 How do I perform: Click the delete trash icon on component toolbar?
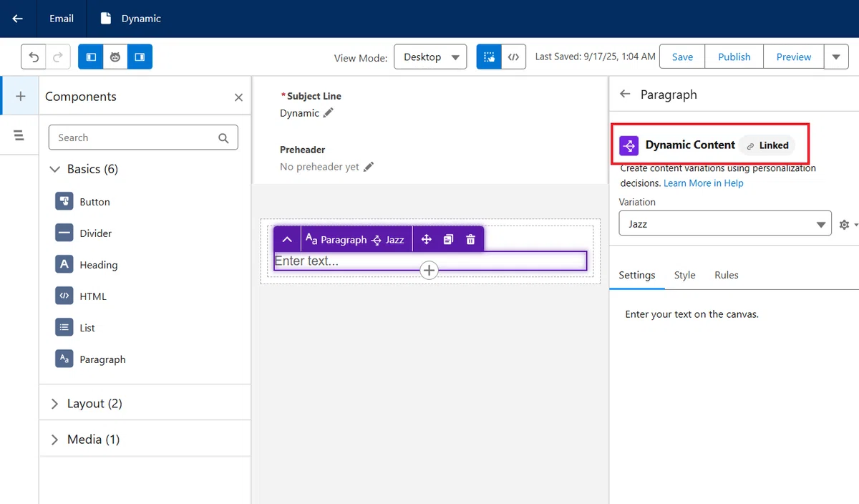470,239
